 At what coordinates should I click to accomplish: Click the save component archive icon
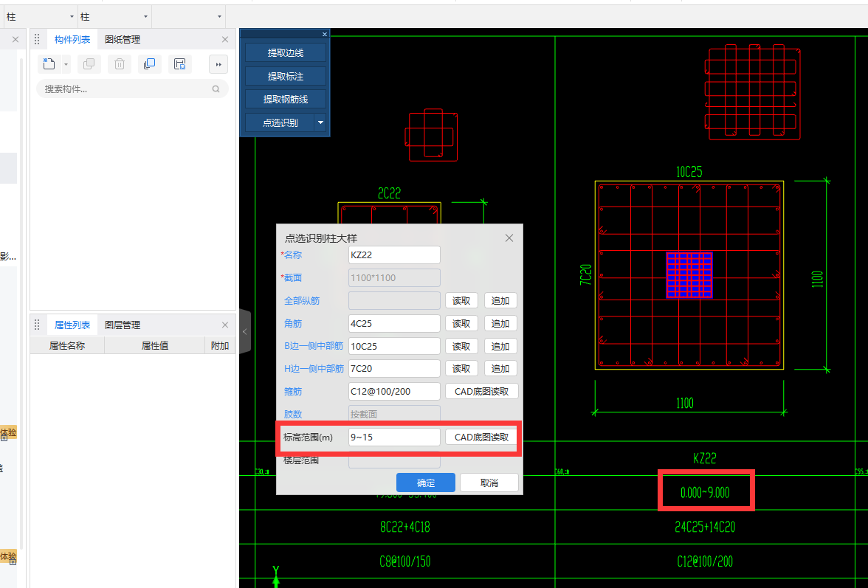[x=180, y=64]
